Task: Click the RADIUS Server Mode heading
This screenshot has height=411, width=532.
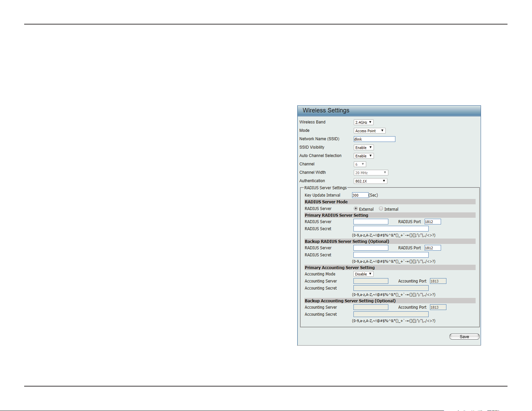Action: (x=326, y=202)
